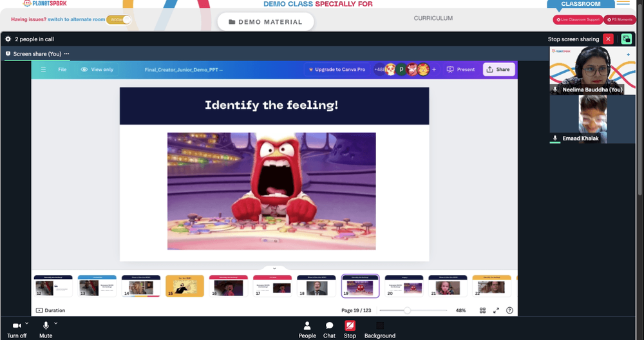Open microphone options chevron
This screenshot has width=644, height=340.
[56, 323]
